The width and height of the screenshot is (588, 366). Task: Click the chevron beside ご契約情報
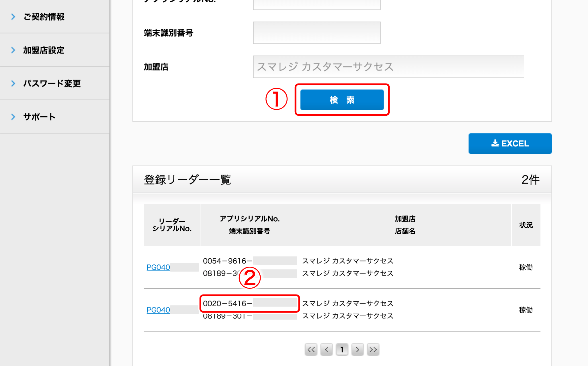click(13, 17)
